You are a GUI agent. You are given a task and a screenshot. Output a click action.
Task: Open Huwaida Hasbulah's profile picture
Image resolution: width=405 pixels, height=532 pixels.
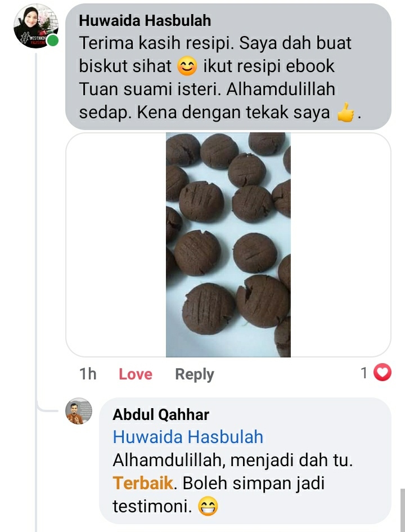pyautogui.click(x=35, y=26)
